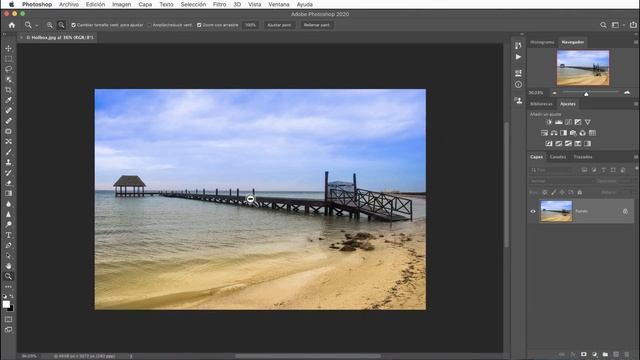
Task: Select the Brush tool
Action: click(8, 152)
